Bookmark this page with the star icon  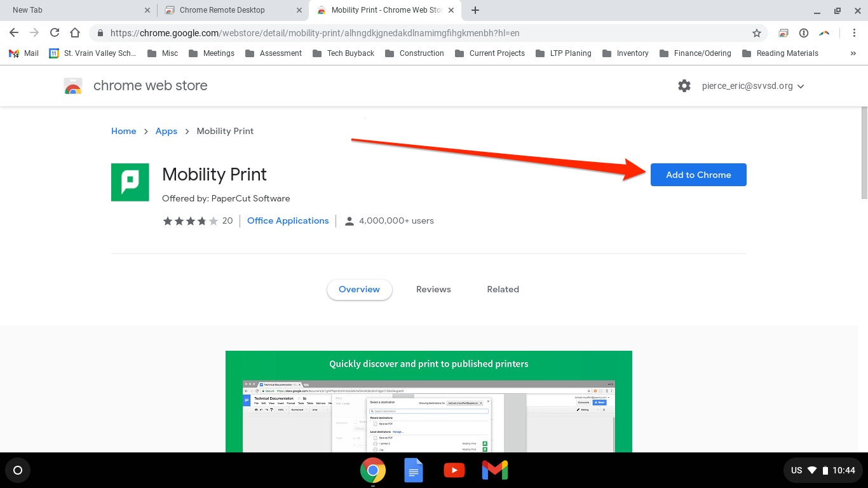[756, 33]
